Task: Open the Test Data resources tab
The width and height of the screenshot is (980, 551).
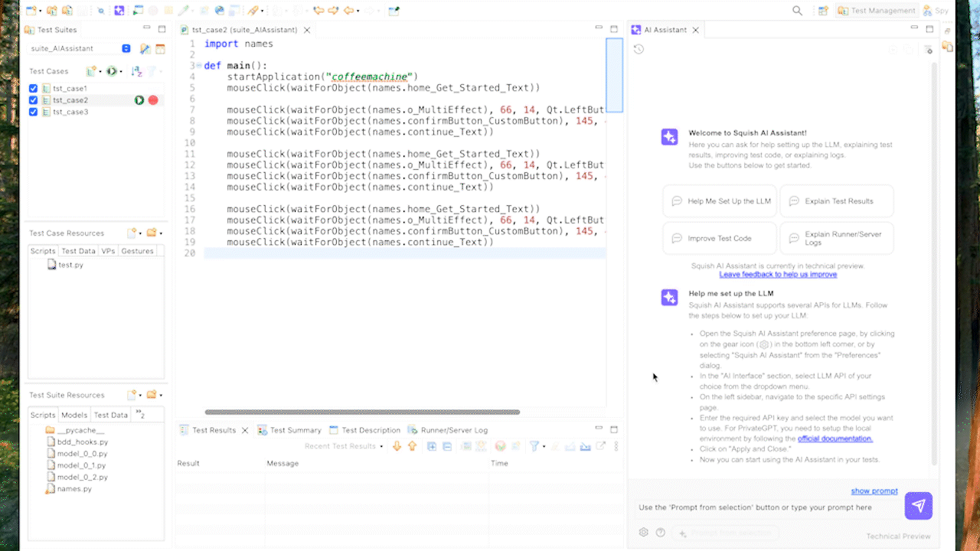Action: point(78,251)
